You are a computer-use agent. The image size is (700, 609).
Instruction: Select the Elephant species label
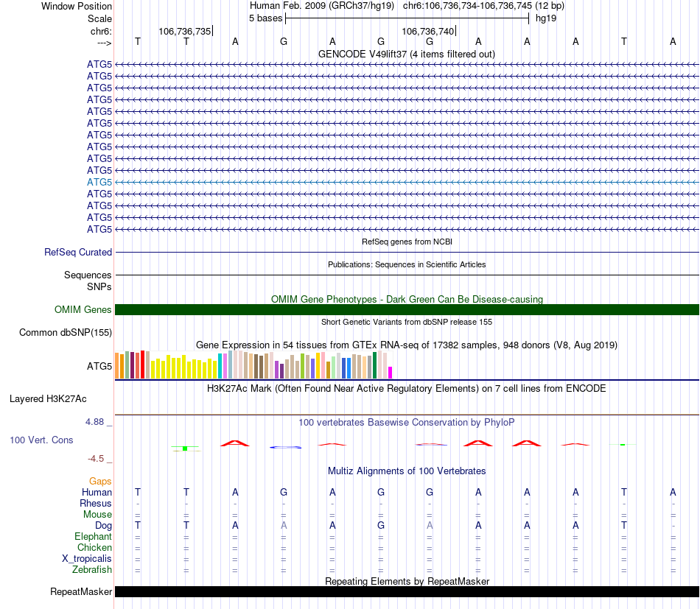tap(93, 537)
